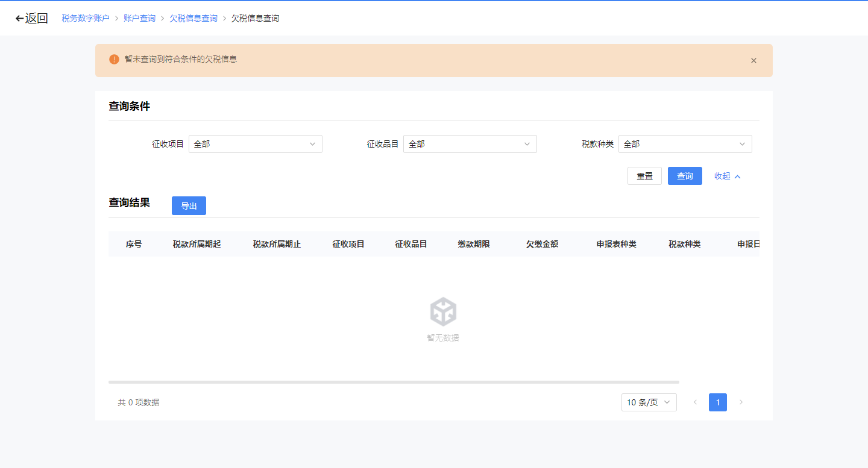Click the blue 查询 search button
This screenshot has width=868, height=468.
pyautogui.click(x=685, y=176)
